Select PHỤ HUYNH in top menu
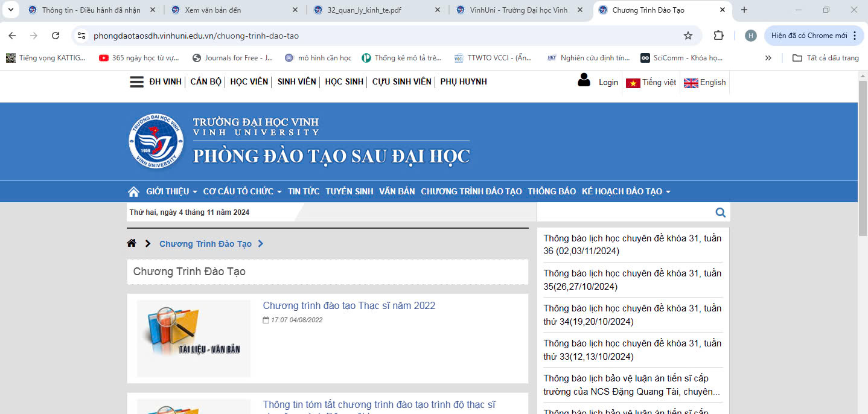This screenshot has height=414, width=868. click(464, 81)
